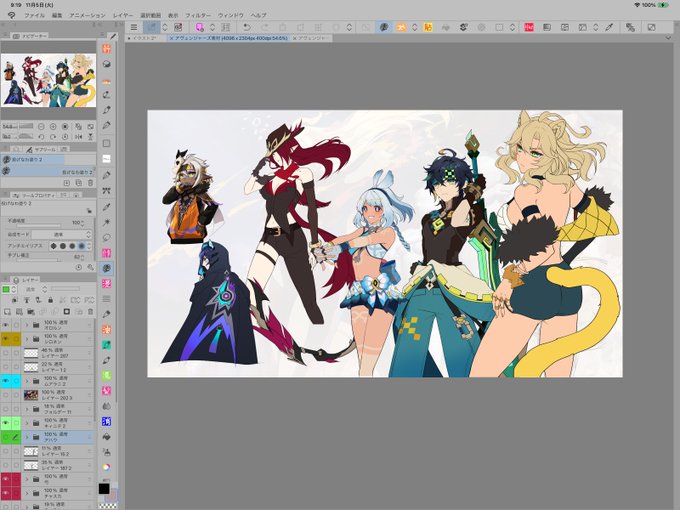
Task: Hide the オロルン folder layer
Action: [x=6, y=325]
